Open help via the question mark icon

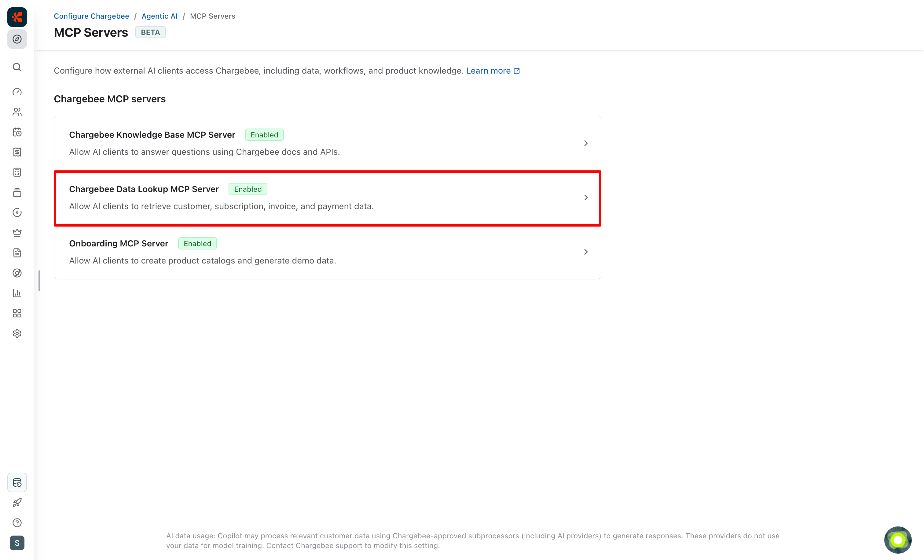(x=17, y=523)
